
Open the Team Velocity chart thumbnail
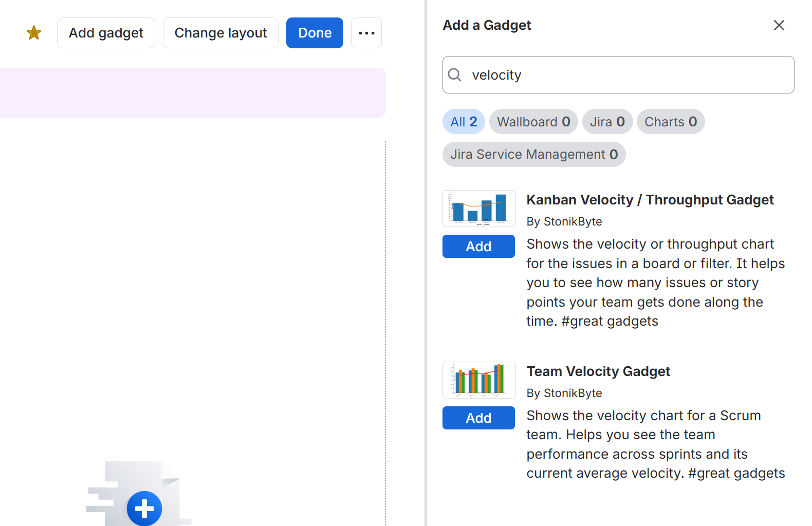pos(479,380)
